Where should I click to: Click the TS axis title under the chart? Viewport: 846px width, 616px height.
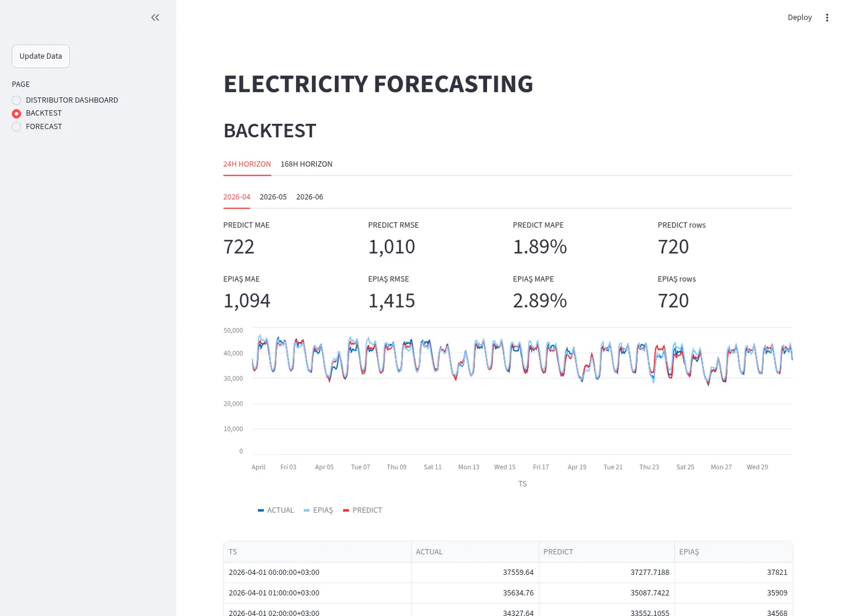(x=523, y=484)
